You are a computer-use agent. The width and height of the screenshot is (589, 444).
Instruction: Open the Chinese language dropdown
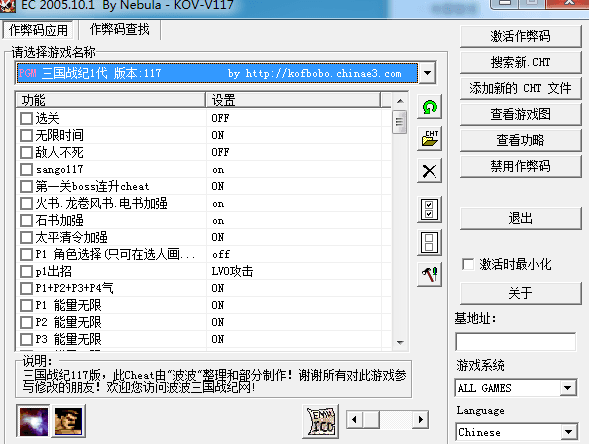568,432
